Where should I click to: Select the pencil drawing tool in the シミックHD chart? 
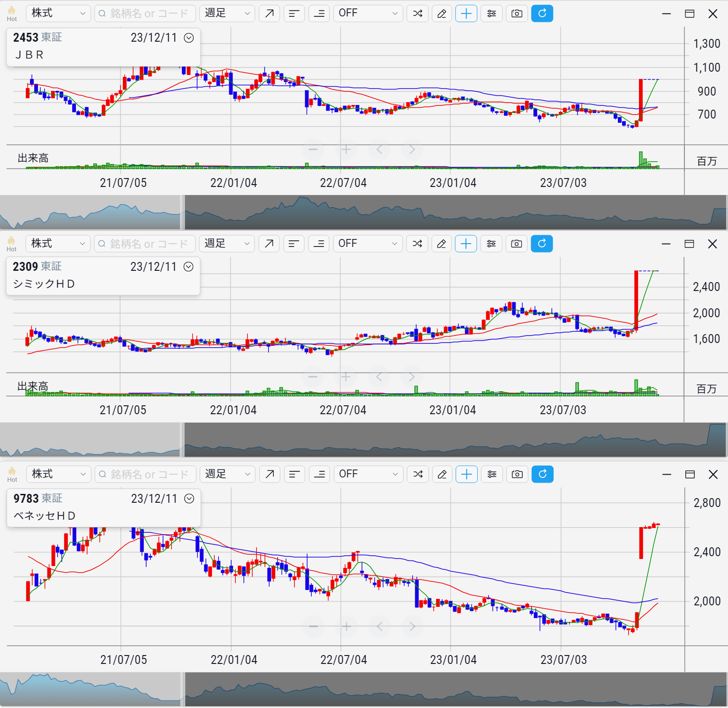coord(441,244)
